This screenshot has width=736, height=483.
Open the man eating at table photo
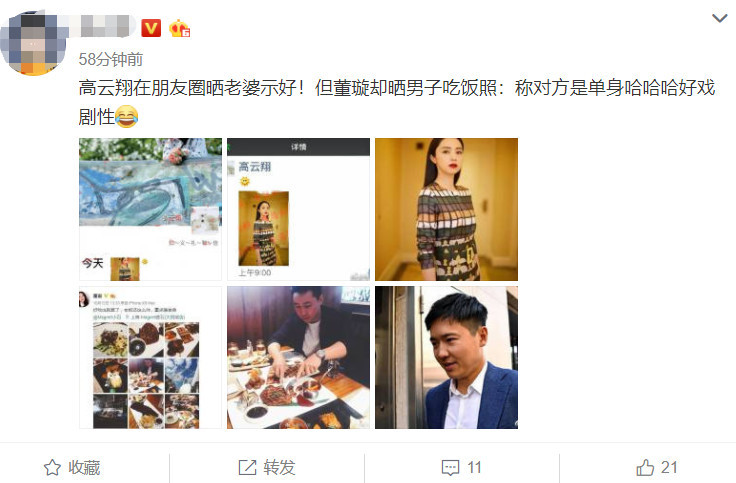pyautogui.click(x=299, y=357)
